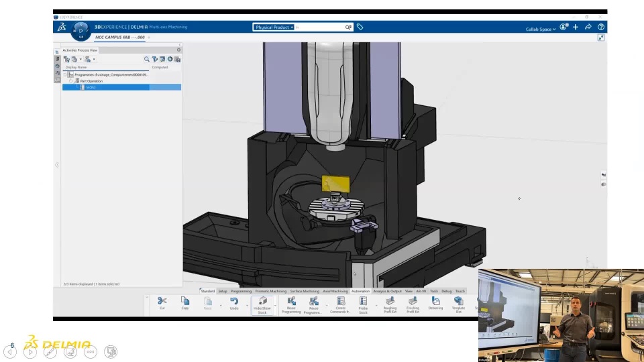Image resolution: width=644 pixels, height=362 pixels.
Task: Select the NCC CAMPUS FAB tab
Action: click(x=120, y=37)
